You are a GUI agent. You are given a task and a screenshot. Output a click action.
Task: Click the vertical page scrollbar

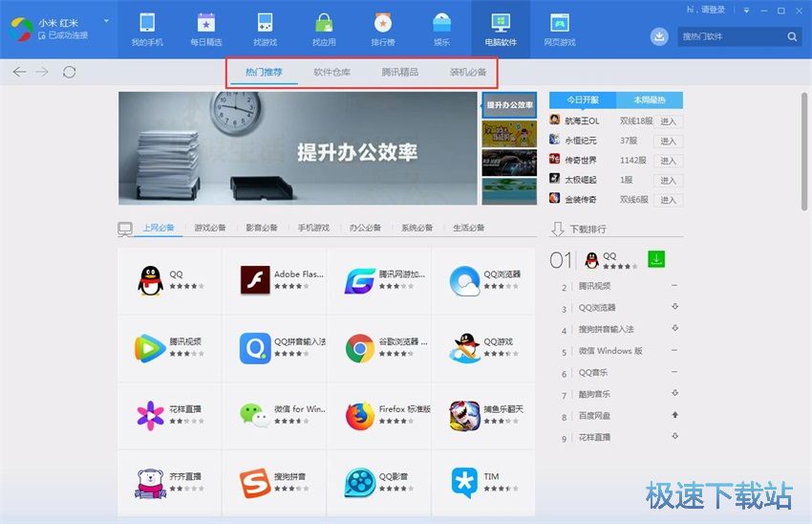click(804, 151)
